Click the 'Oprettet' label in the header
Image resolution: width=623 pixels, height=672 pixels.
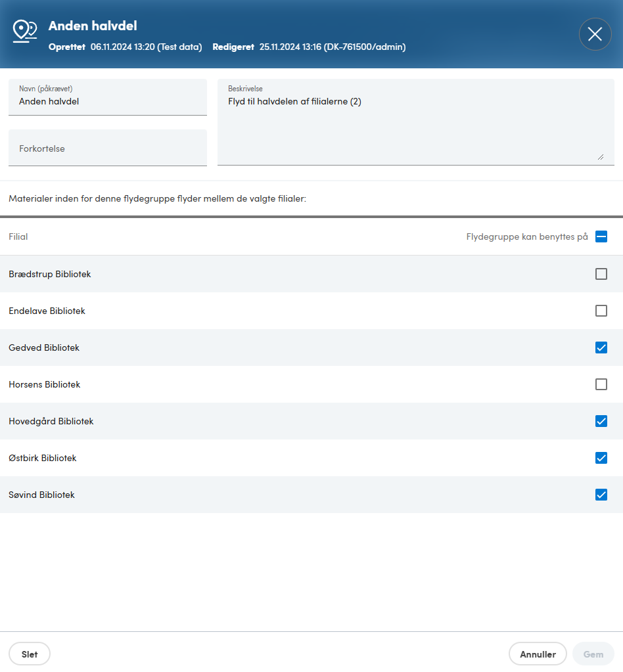(x=67, y=47)
